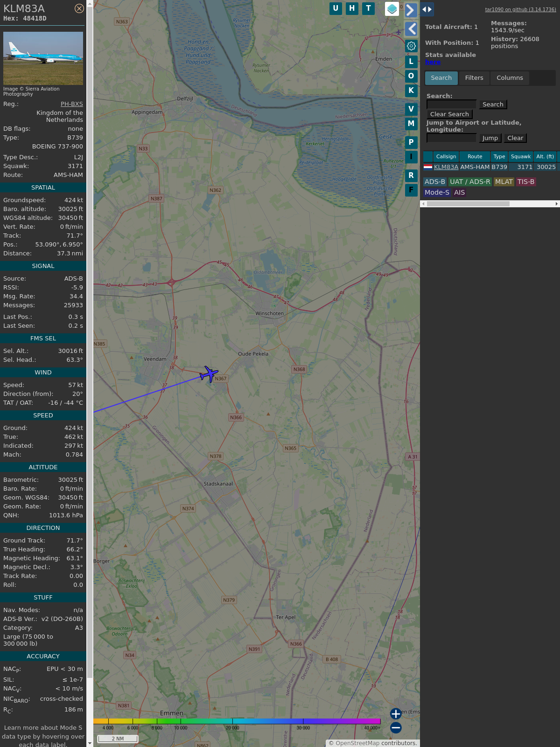560x747 pixels.
Task: Toggle the K map option
Action: click(x=411, y=90)
